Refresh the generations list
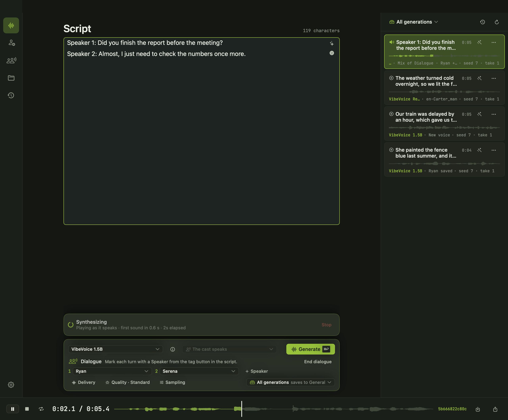This screenshot has height=420, width=508. [x=497, y=22]
